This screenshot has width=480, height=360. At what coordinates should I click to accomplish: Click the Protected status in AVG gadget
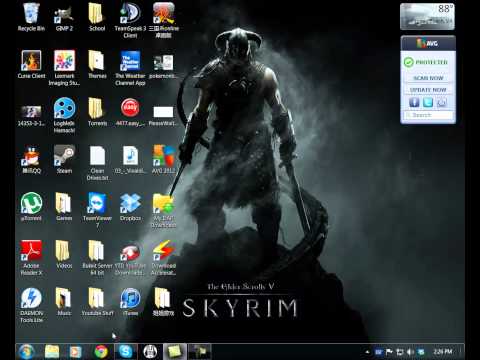click(427, 62)
